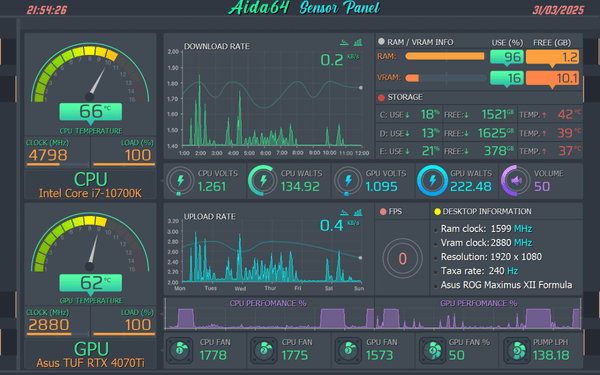Click the CPU LOAD (%) orange bar
Image resolution: width=600 pixels, height=375 pixels.
click(124, 165)
